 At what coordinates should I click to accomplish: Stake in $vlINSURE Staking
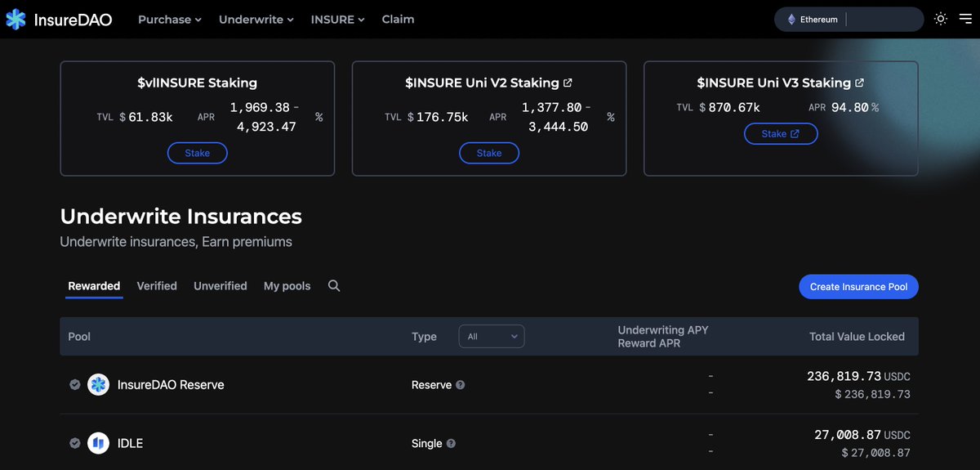click(x=198, y=153)
